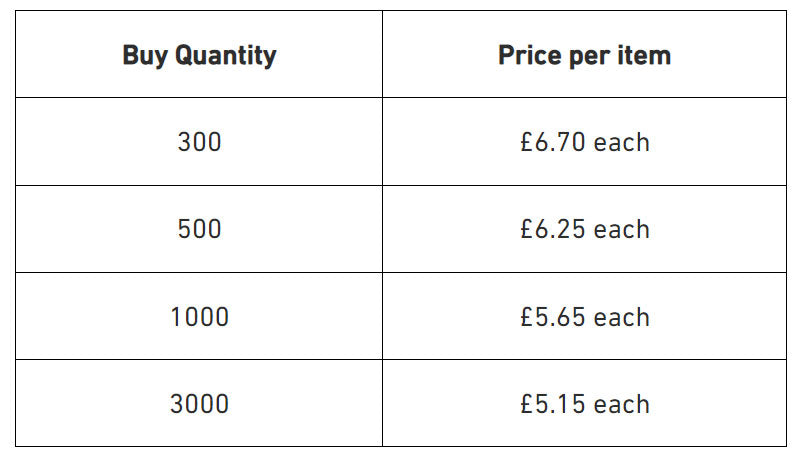Select the 1000 buy quantity value

coord(199,317)
